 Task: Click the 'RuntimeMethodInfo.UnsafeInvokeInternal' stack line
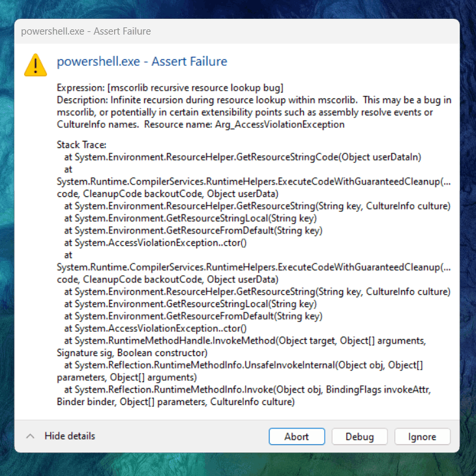click(243, 365)
